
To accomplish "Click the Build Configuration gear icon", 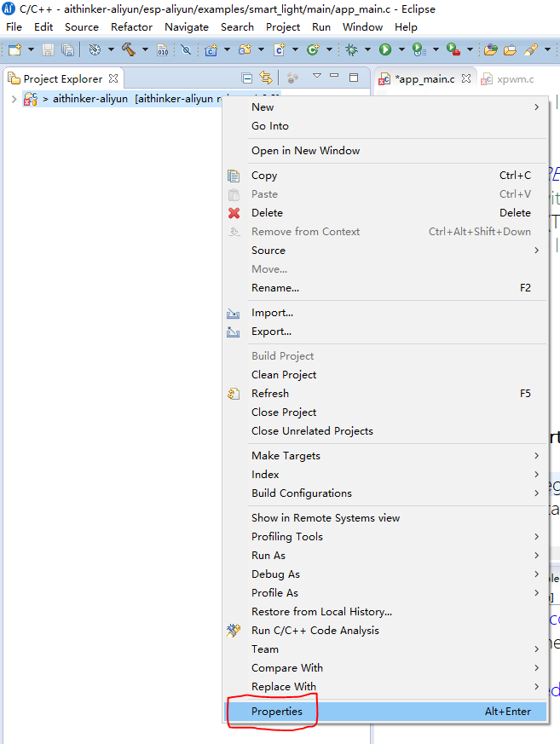I will [95, 49].
